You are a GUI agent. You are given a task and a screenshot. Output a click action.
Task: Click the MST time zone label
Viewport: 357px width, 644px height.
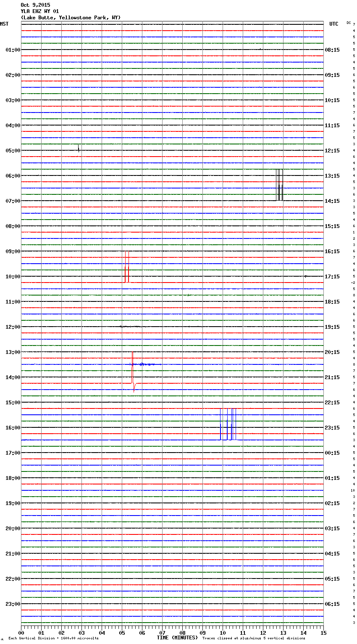click(4, 24)
